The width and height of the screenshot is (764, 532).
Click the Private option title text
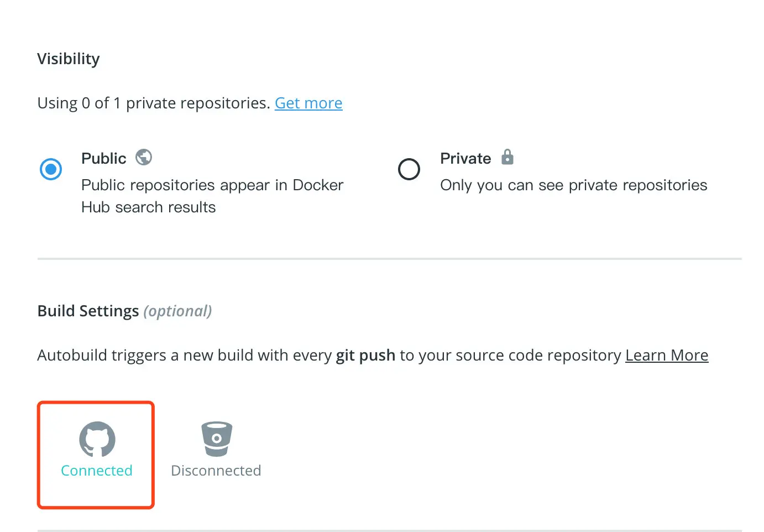click(465, 159)
